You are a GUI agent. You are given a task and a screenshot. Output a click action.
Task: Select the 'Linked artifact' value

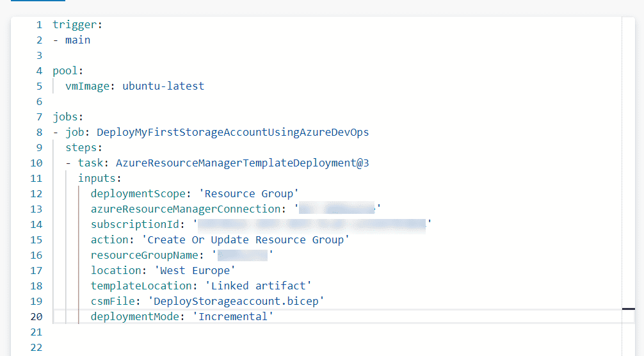[x=259, y=286]
